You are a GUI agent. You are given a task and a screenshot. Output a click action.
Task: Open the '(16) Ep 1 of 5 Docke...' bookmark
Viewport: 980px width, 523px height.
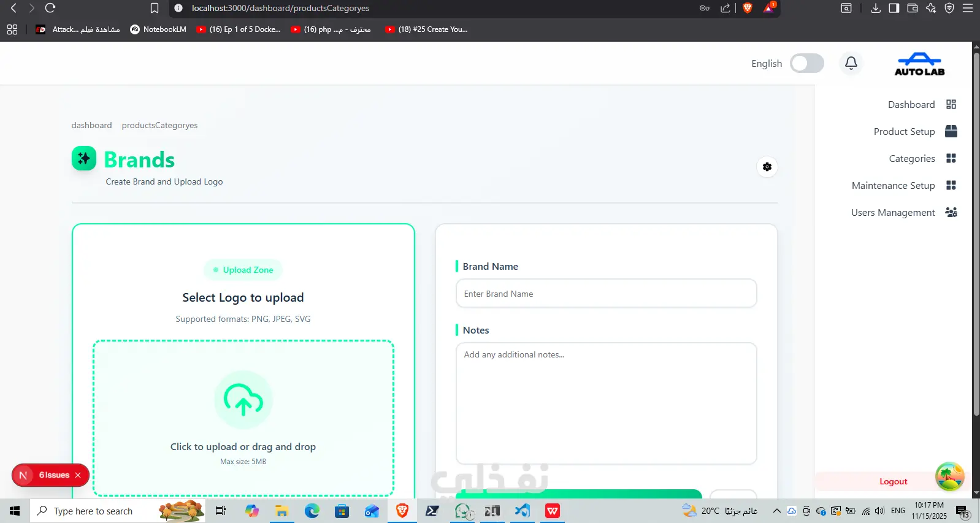tap(239, 29)
